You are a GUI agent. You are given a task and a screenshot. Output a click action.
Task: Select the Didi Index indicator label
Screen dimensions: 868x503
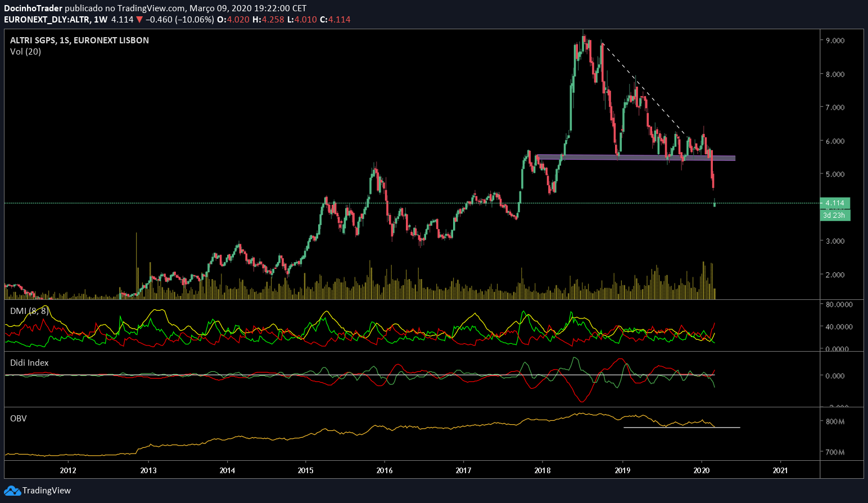tap(29, 363)
